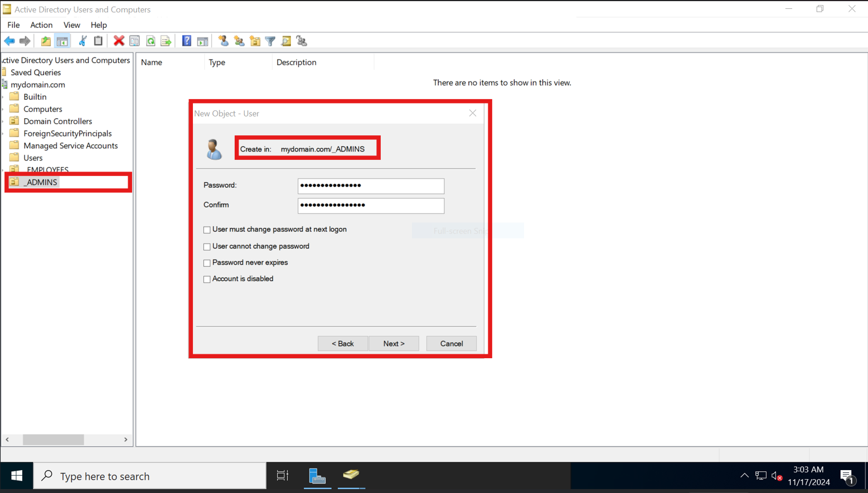Toggle the Show/Hide Console Tree icon
Image resolution: width=868 pixels, height=493 pixels.
pos(62,41)
